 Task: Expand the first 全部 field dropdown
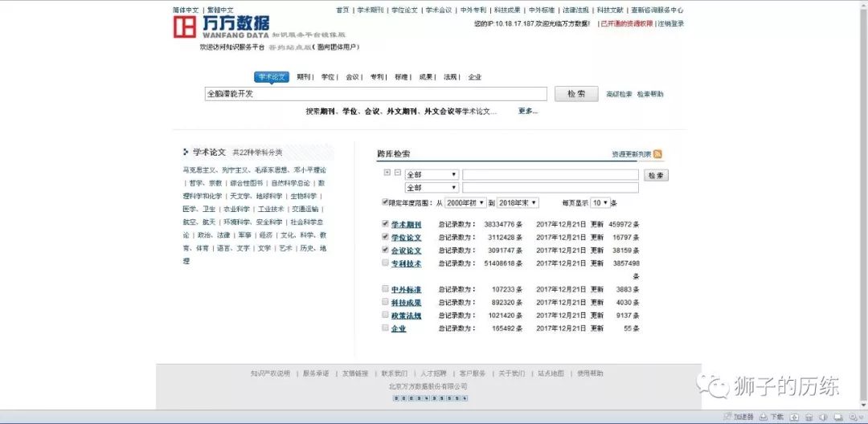coord(432,175)
